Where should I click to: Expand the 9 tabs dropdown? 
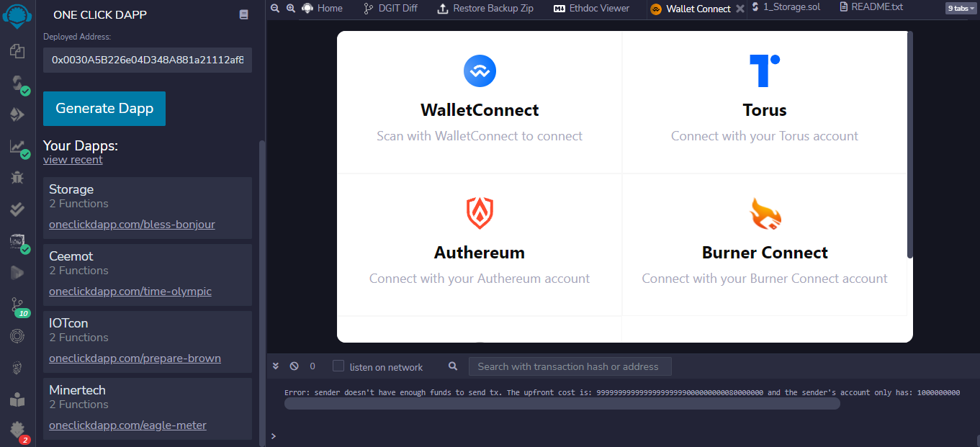pos(960,9)
